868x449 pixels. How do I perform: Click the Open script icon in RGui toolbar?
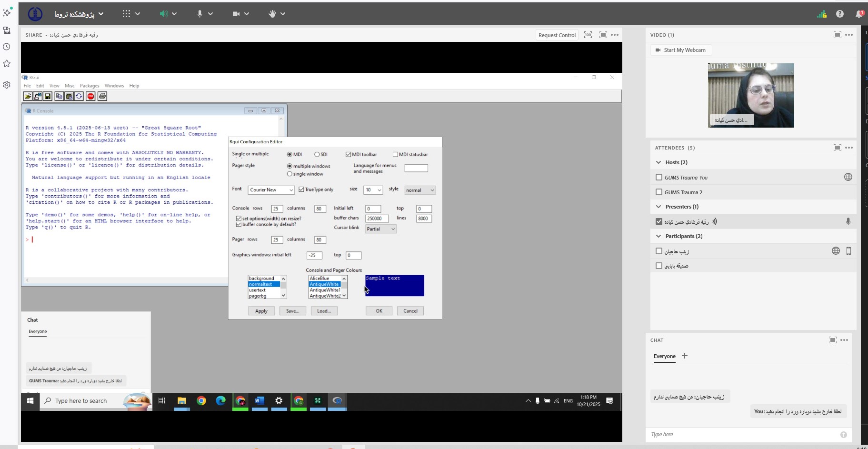point(28,96)
